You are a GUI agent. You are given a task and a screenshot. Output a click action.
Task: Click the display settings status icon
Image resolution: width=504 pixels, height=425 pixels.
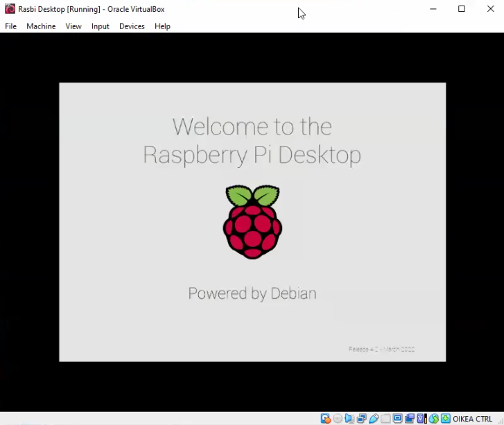pyautogui.click(x=398, y=419)
